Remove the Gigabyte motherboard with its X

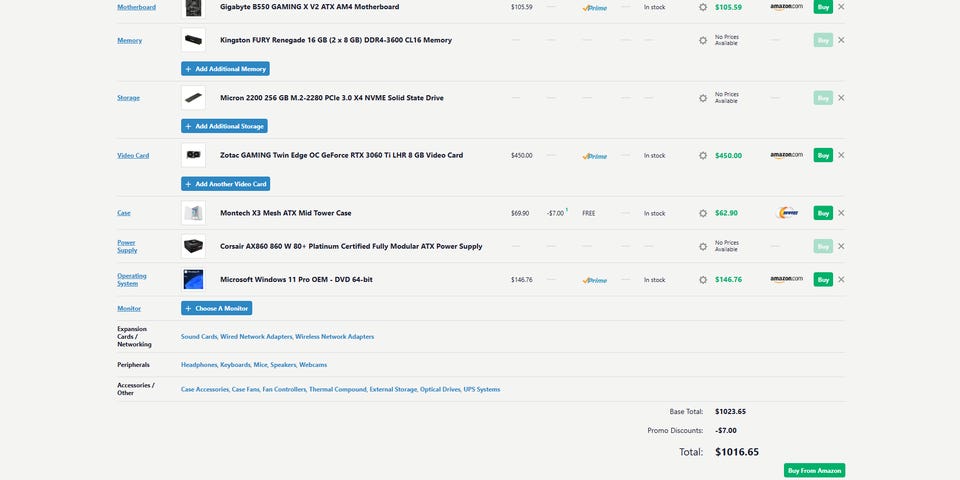[841, 7]
